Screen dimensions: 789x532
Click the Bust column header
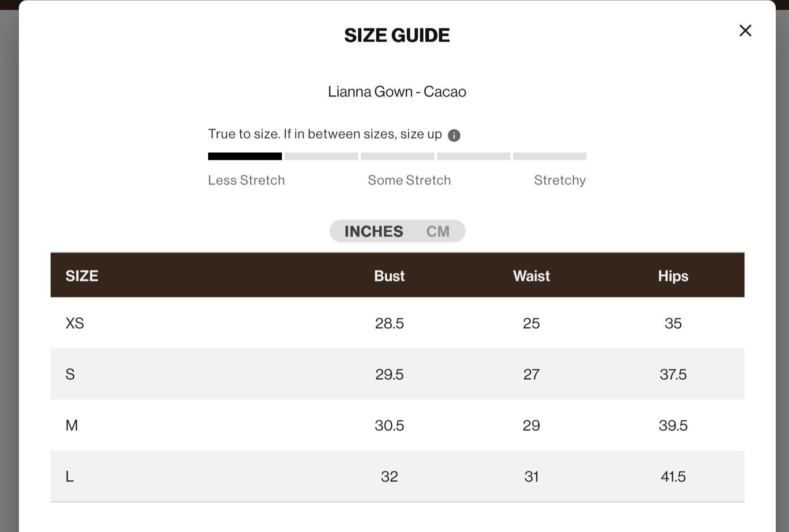(389, 276)
